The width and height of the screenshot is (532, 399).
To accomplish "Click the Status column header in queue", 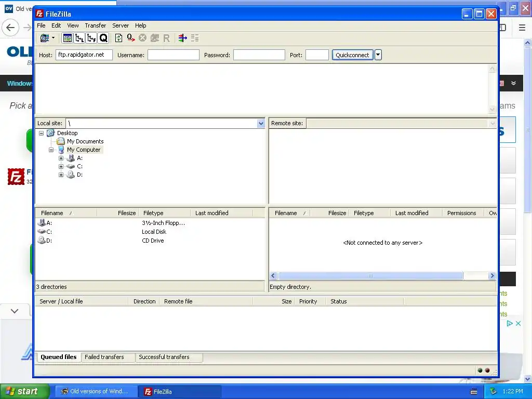I will point(365,301).
